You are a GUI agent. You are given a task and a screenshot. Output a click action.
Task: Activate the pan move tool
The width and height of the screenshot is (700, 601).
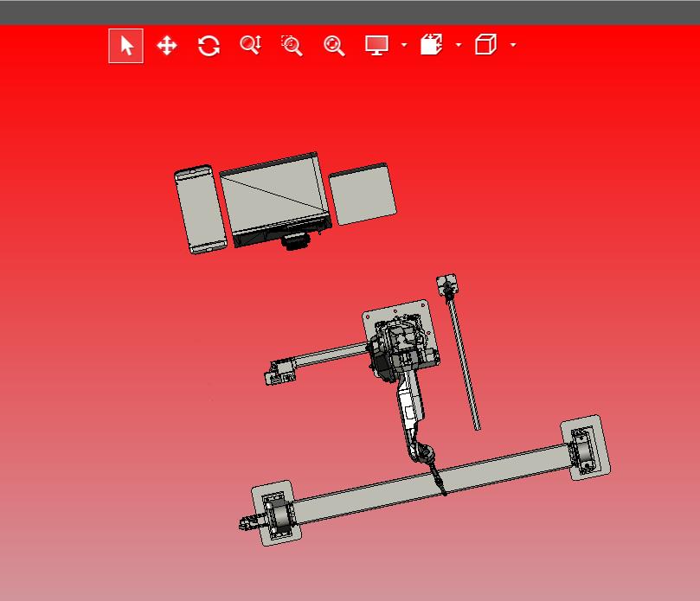pyautogui.click(x=167, y=46)
